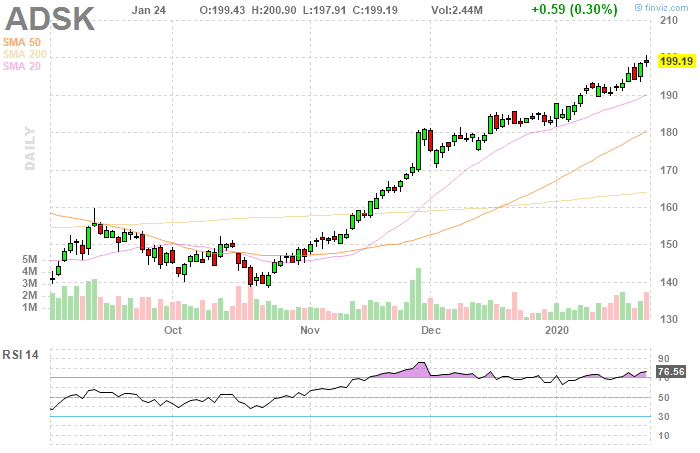
Task: Click the 180 price axis label
Action: [x=669, y=133]
